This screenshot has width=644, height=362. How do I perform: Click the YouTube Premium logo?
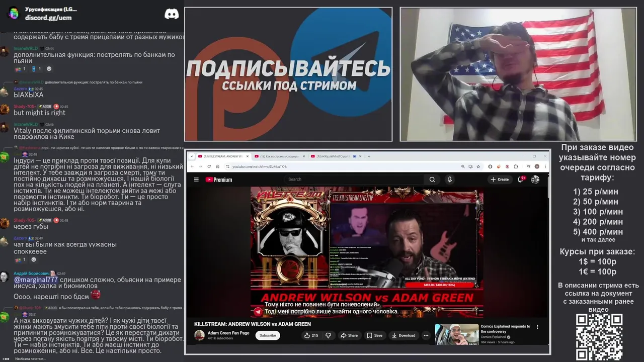(219, 179)
